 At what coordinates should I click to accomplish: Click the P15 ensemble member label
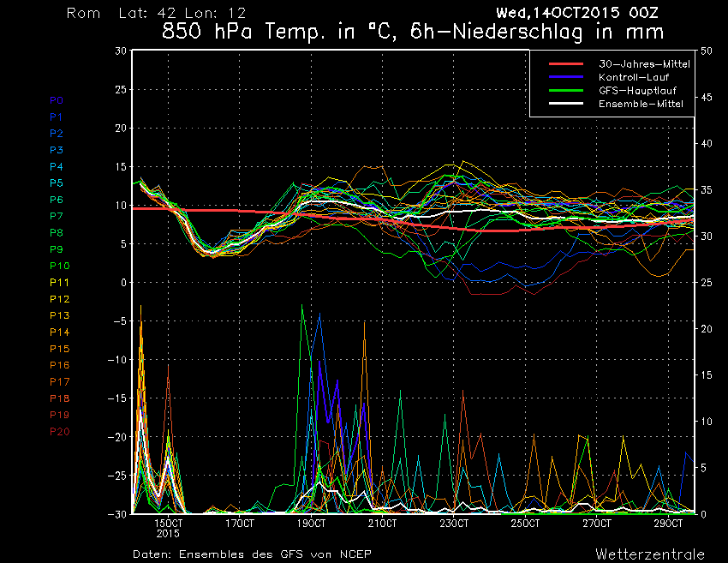click(60, 349)
